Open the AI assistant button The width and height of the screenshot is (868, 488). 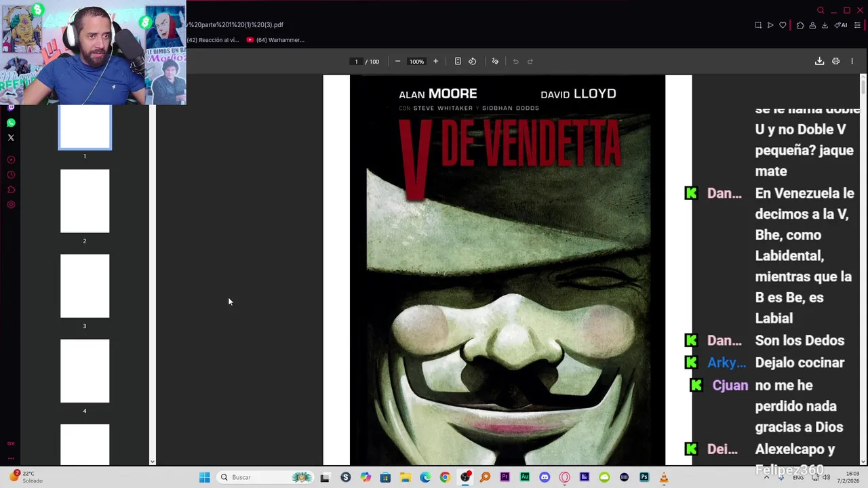point(841,25)
